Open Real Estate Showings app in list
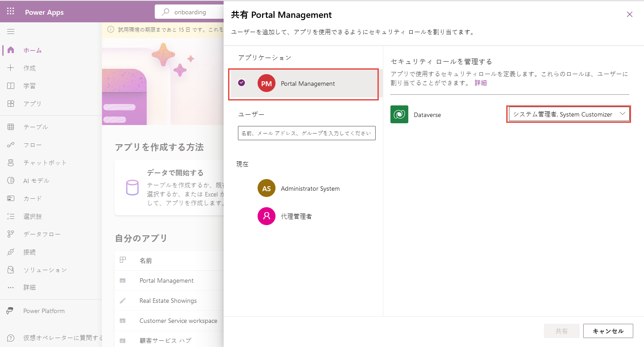Viewport: 644px width, 347px height. pos(168,301)
